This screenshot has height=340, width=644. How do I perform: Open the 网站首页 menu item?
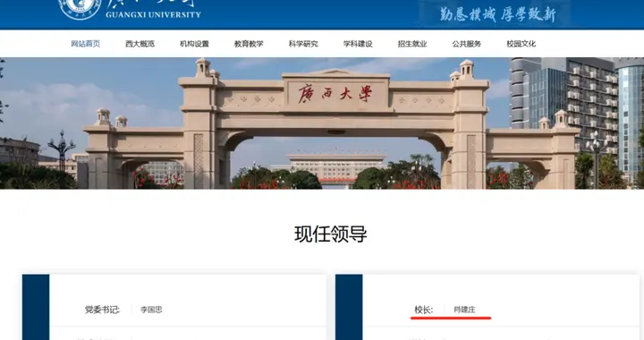pos(86,44)
